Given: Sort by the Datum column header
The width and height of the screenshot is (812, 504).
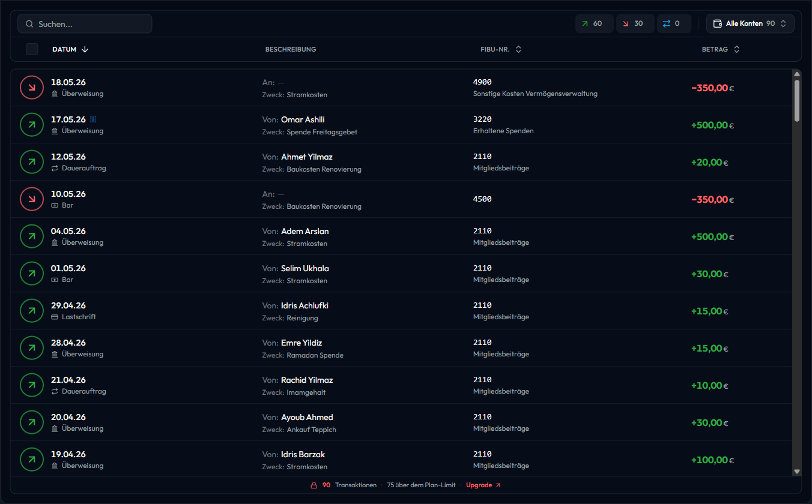Looking at the screenshot, I should 70,50.
